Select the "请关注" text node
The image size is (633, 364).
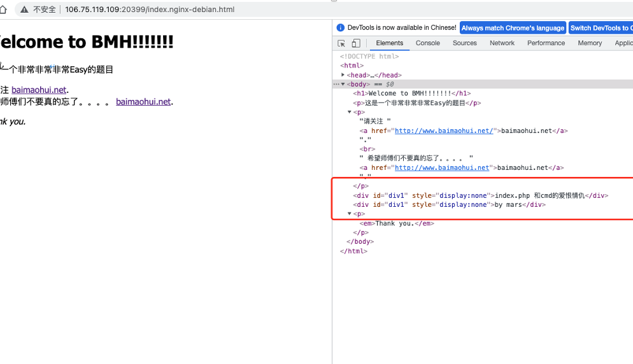(x=375, y=121)
